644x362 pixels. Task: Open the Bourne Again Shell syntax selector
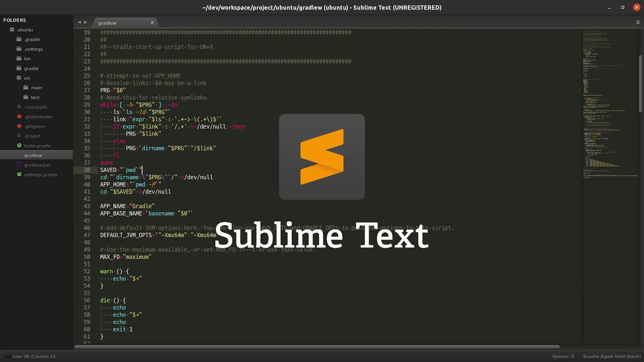click(x=611, y=356)
